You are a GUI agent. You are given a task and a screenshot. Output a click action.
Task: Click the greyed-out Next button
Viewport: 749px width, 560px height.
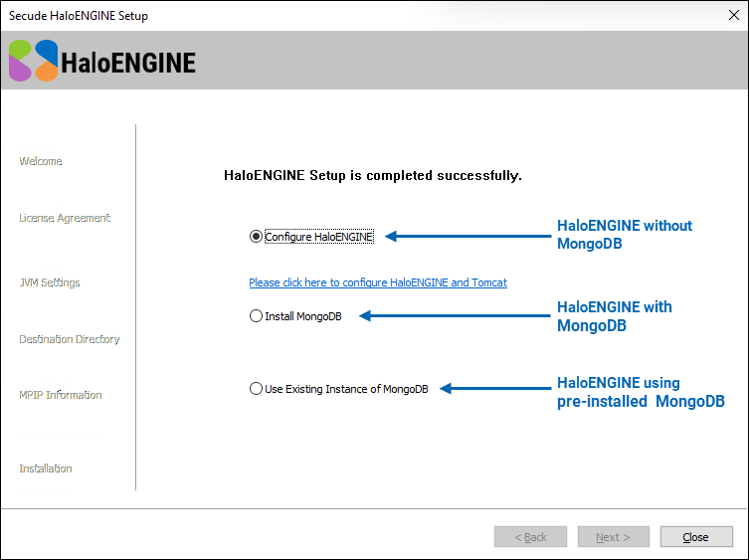[x=613, y=537]
